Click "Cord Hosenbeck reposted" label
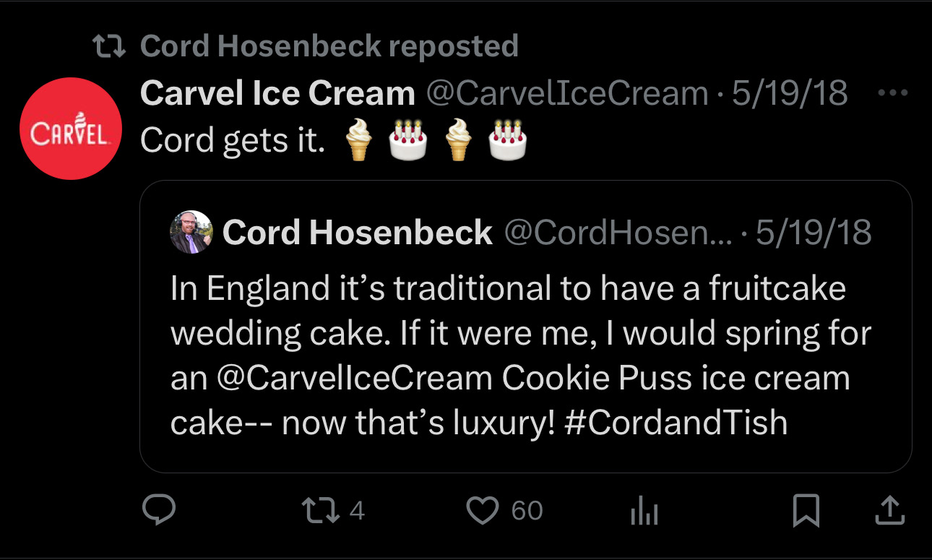 coord(329,46)
